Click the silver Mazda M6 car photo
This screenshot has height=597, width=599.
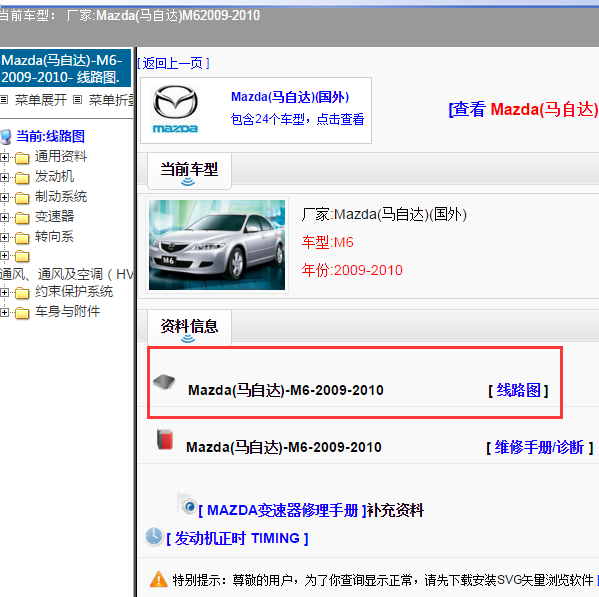coord(217,245)
